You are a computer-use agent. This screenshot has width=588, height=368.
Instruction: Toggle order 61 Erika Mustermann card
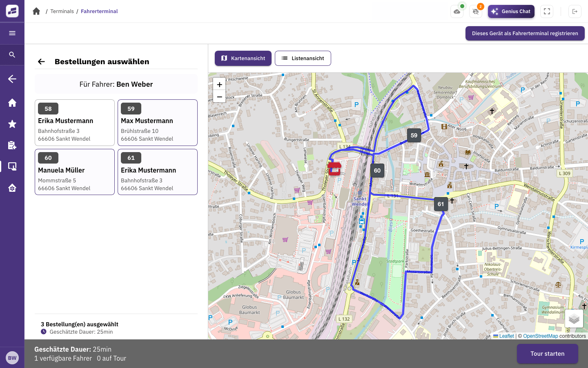pyautogui.click(x=158, y=172)
